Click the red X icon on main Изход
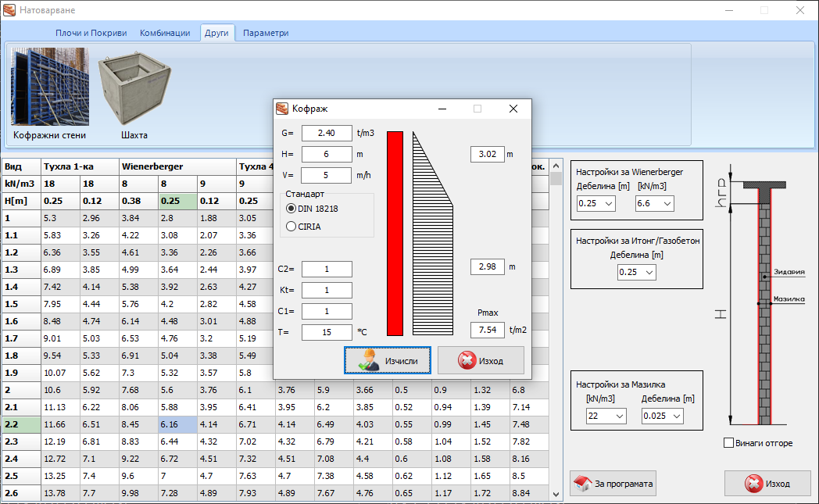 point(754,484)
